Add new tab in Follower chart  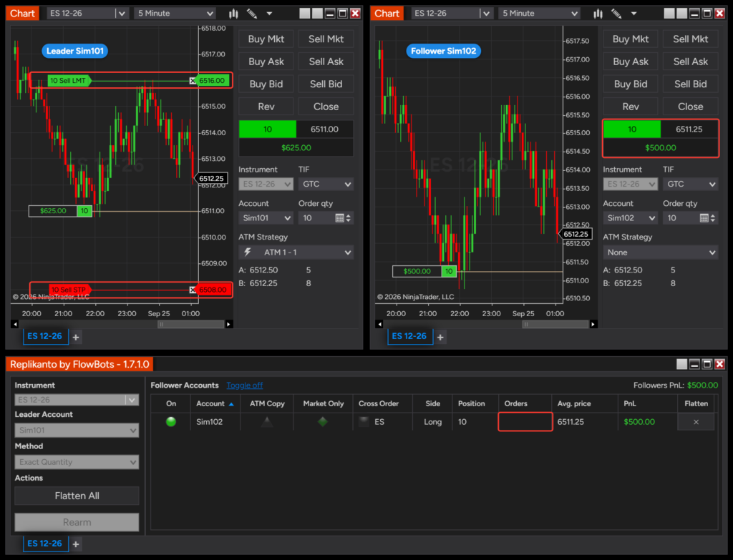(440, 337)
